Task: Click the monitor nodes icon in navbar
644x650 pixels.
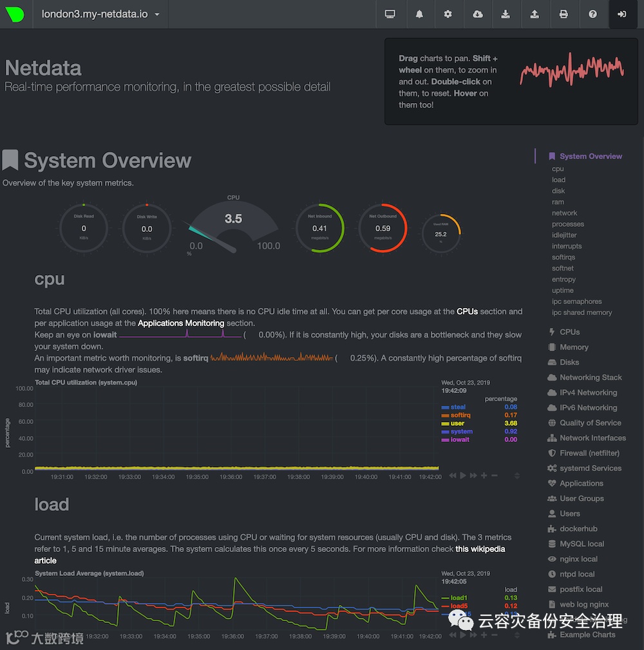Action: click(390, 14)
